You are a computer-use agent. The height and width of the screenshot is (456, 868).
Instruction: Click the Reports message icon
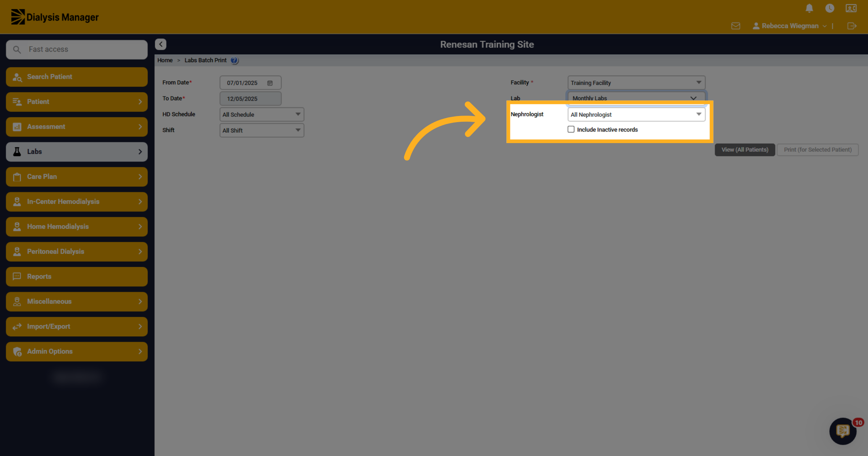point(17,276)
